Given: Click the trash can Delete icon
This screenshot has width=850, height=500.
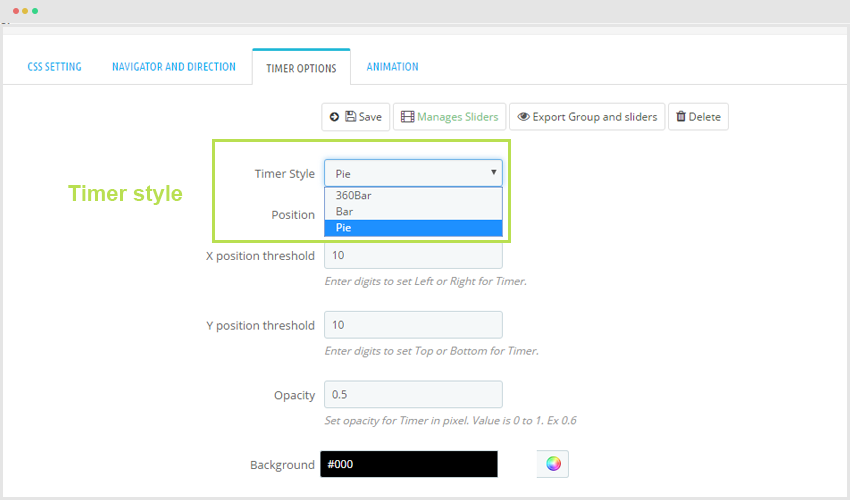Looking at the screenshot, I should [x=681, y=116].
